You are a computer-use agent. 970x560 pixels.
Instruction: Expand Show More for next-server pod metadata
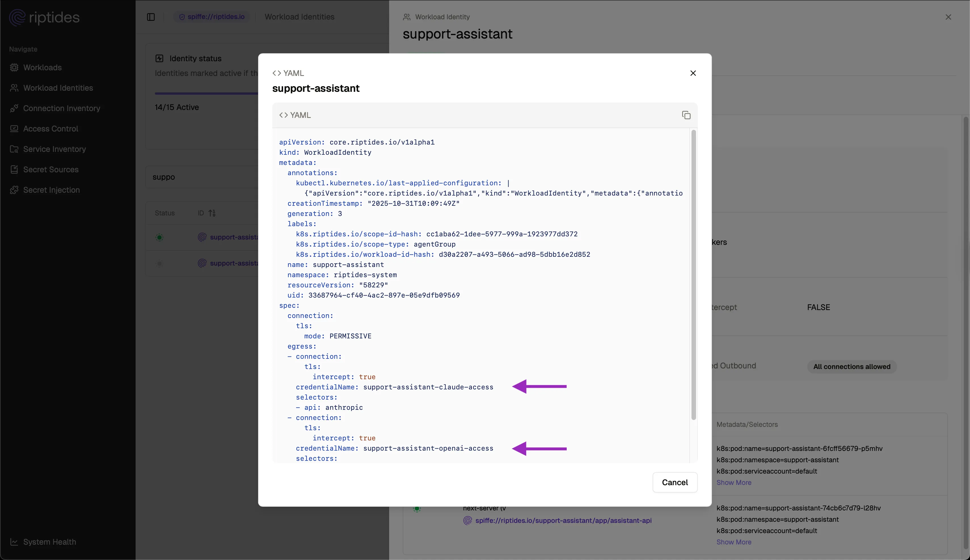pos(734,542)
